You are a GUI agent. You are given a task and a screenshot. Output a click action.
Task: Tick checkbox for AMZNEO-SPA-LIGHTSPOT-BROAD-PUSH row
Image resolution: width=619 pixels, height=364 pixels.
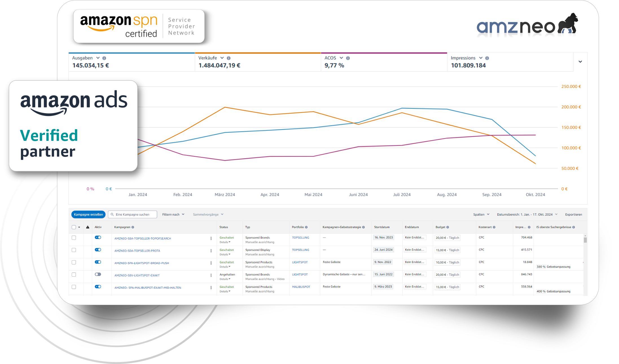point(74,262)
